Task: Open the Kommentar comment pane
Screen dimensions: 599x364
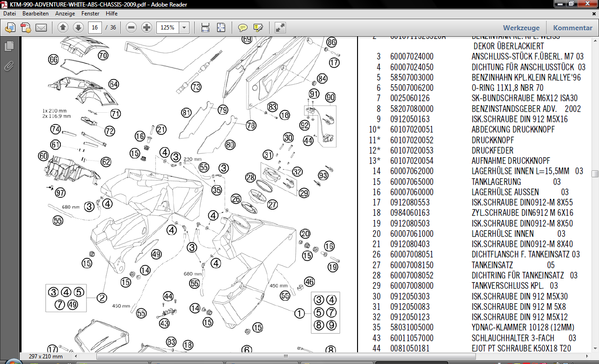Action: (x=572, y=28)
